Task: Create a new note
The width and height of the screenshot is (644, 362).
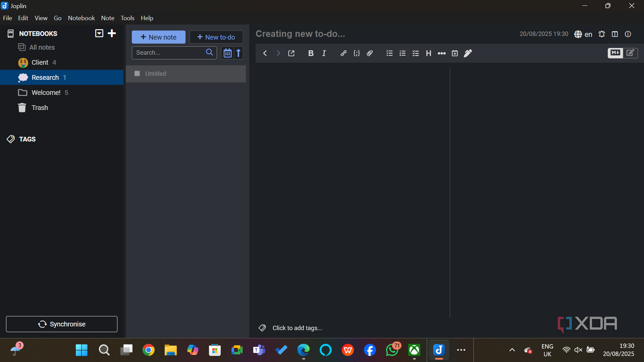Action: coord(158,37)
